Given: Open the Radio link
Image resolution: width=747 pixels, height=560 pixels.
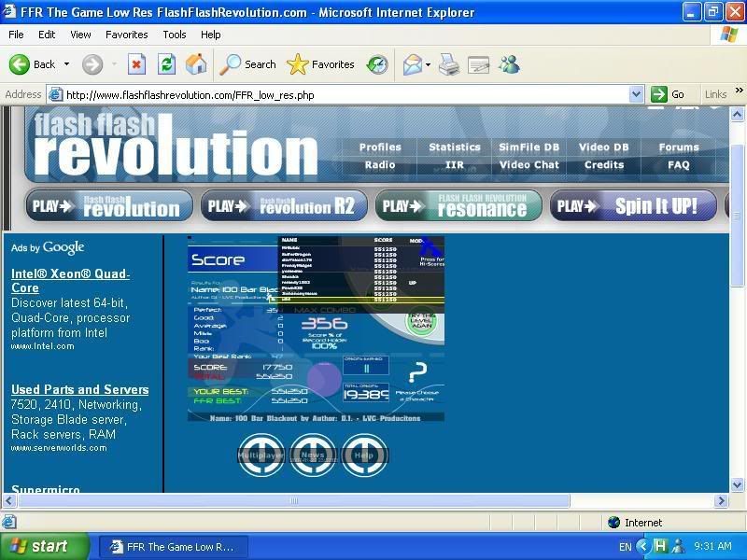Looking at the screenshot, I should coord(380,165).
